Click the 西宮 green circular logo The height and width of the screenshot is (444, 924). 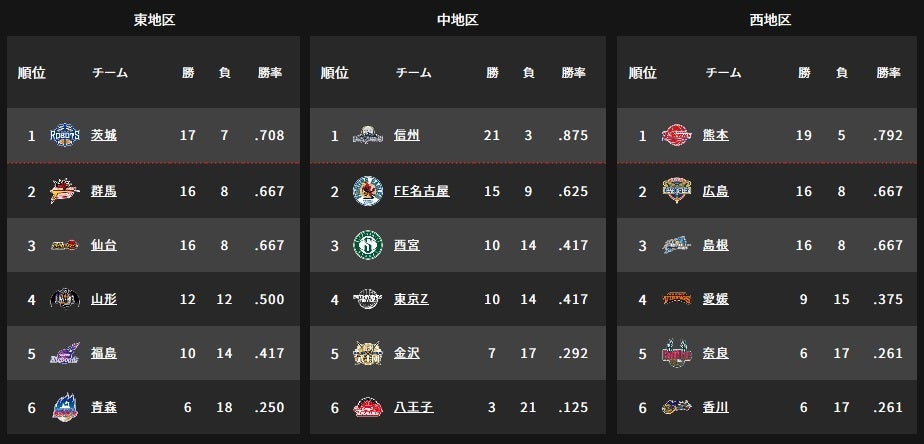click(x=368, y=245)
